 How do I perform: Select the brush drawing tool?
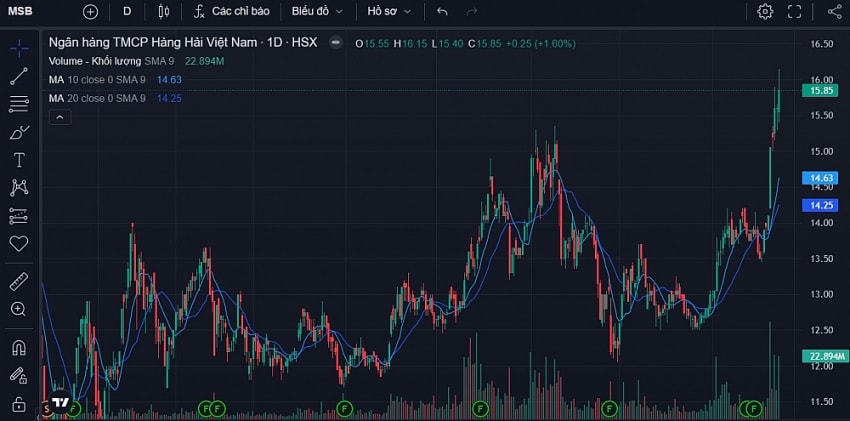(19, 132)
